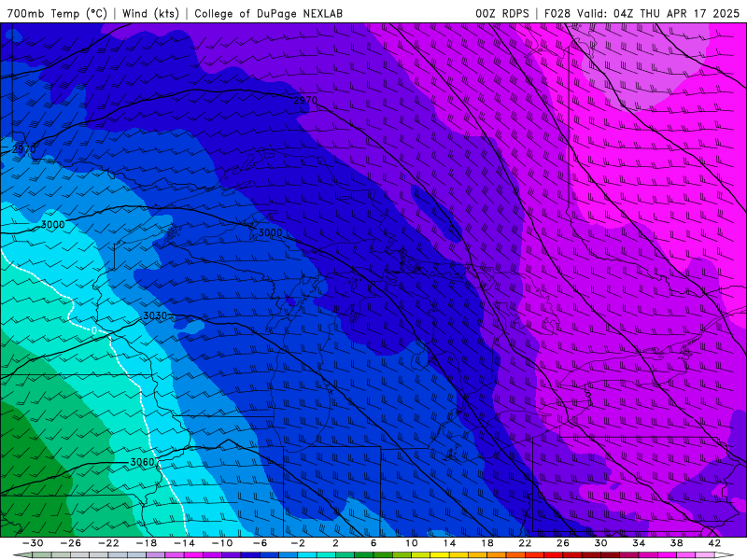The height and width of the screenshot is (560, 747).
Task: Select the '38' color scale tick label
Action: (x=676, y=543)
